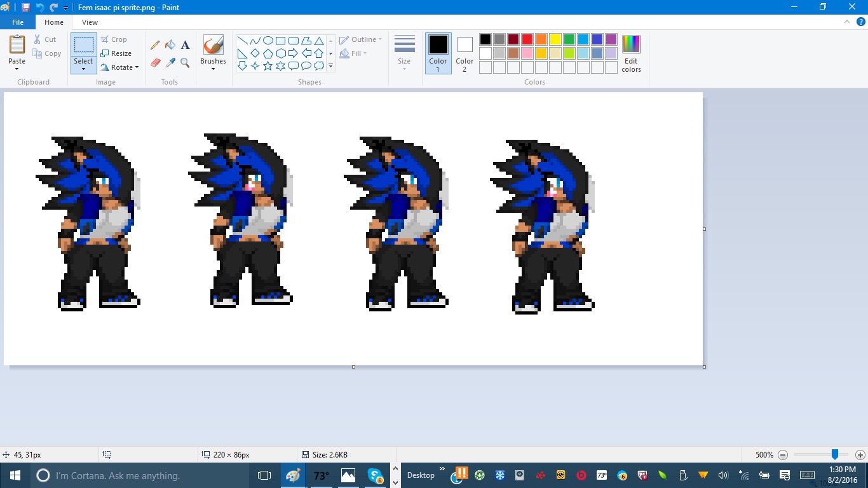
Task: Select the Color picker eyedropper tool
Action: [x=170, y=62]
